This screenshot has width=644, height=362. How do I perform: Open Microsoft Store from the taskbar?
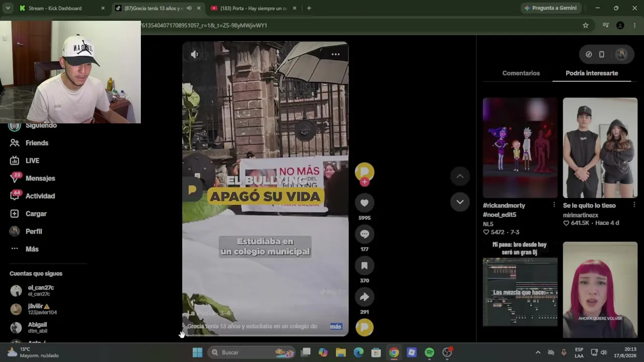(376, 352)
